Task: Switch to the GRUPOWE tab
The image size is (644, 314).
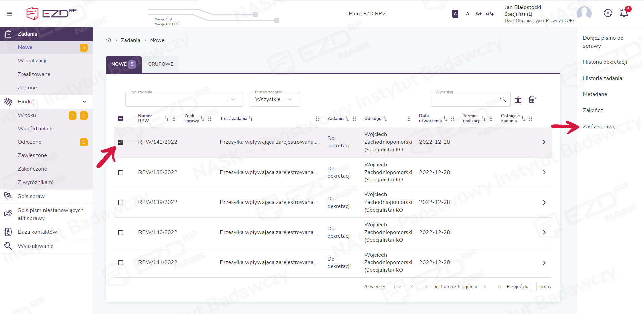Action: click(x=161, y=64)
